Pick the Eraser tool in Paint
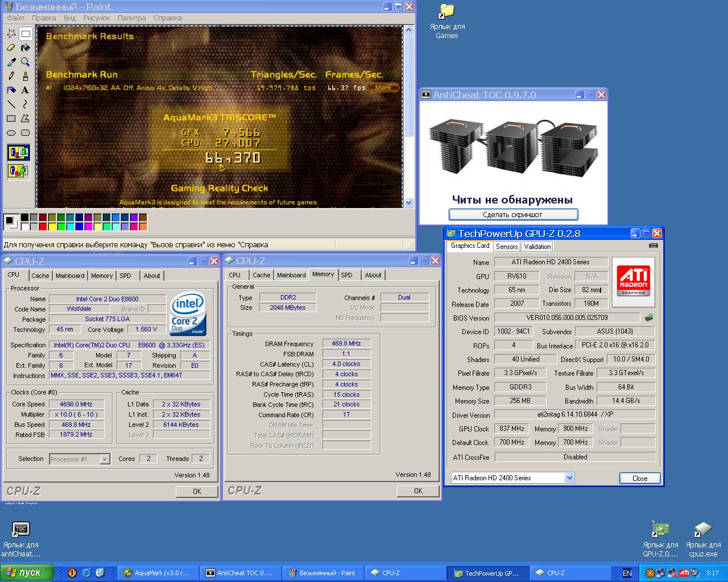 click(x=11, y=48)
